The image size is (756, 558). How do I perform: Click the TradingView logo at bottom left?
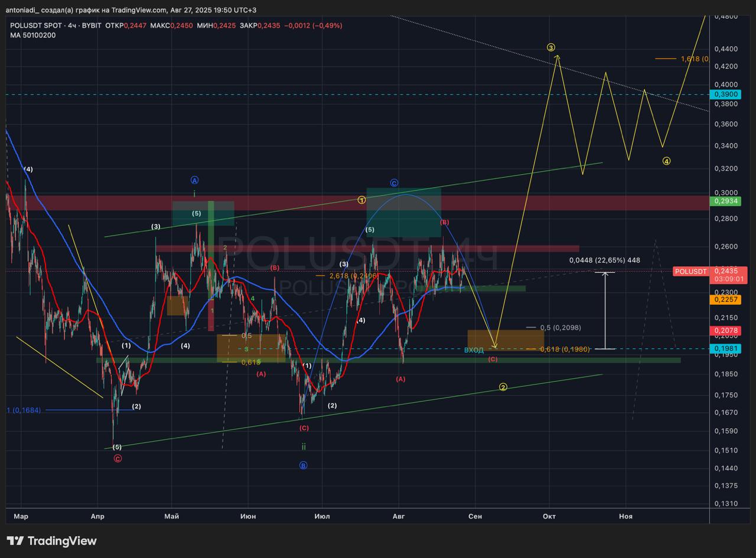tap(51, 541)
